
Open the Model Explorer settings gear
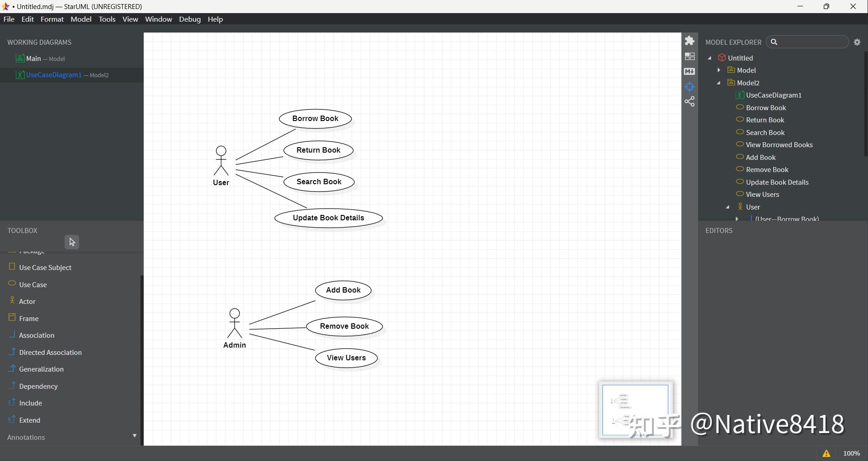(858, 42)
